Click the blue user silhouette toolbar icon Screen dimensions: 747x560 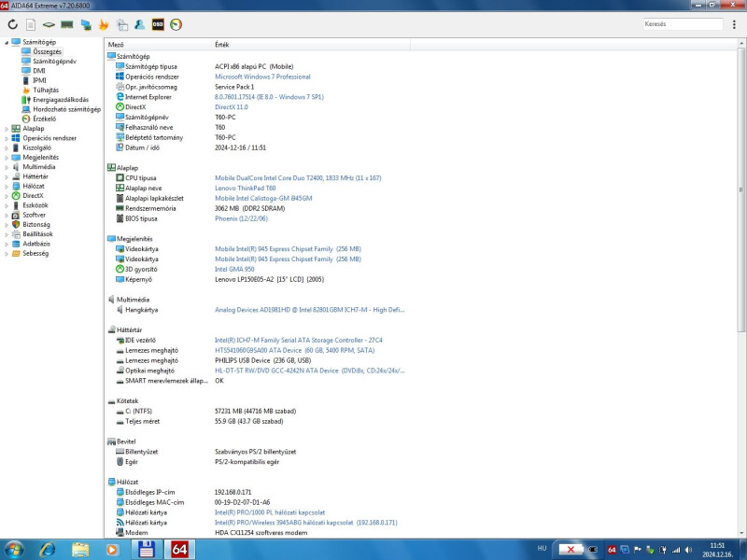139,24
